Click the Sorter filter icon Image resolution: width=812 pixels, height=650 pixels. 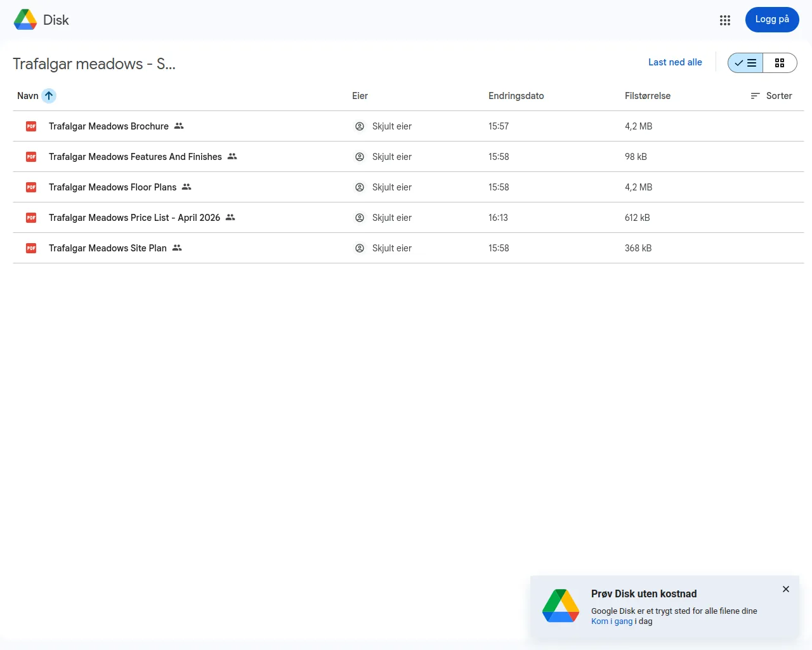click(x=754, y=96)
